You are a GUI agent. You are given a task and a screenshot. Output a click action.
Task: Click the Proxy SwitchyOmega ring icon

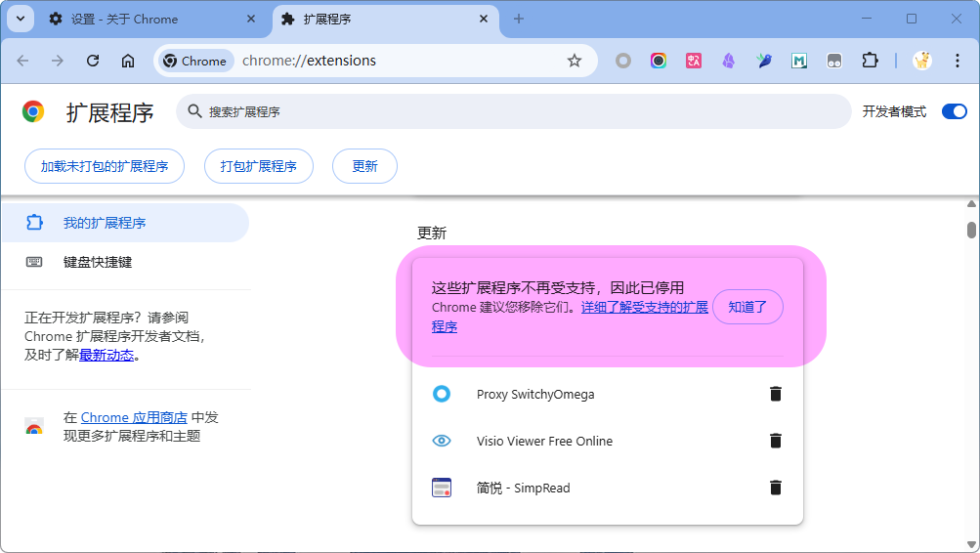tap(442, 394)
